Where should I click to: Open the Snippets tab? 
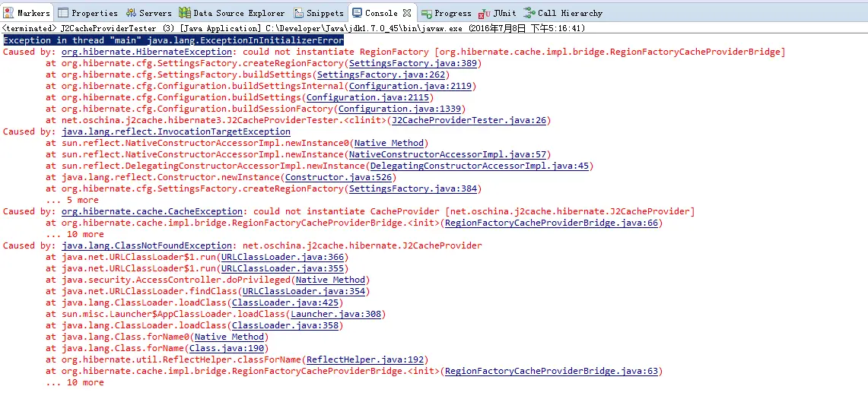(x=319, y=13)
